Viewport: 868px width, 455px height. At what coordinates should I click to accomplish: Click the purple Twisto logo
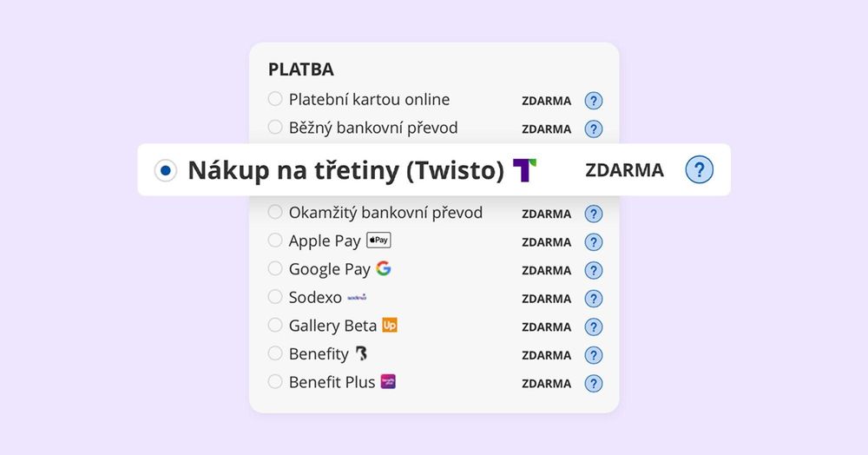pyautogui.click(x=524, y=170)
